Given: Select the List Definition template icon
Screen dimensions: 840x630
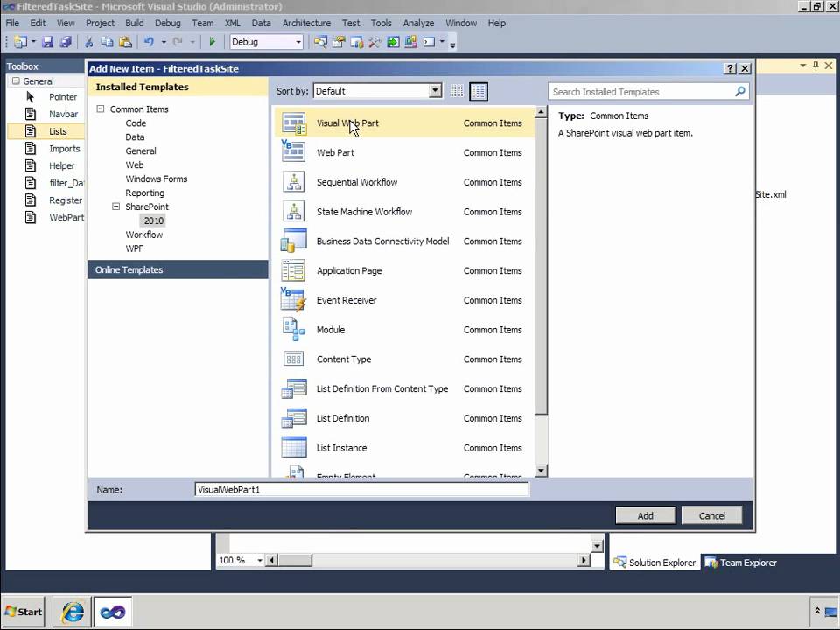Looking at the screenshot, I should point(294,418).
